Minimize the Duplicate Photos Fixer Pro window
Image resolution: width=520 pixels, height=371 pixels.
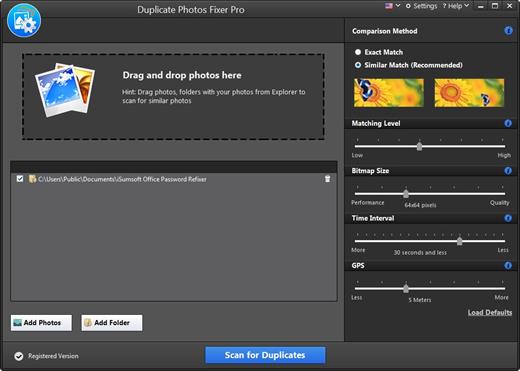tap(480, 6)
